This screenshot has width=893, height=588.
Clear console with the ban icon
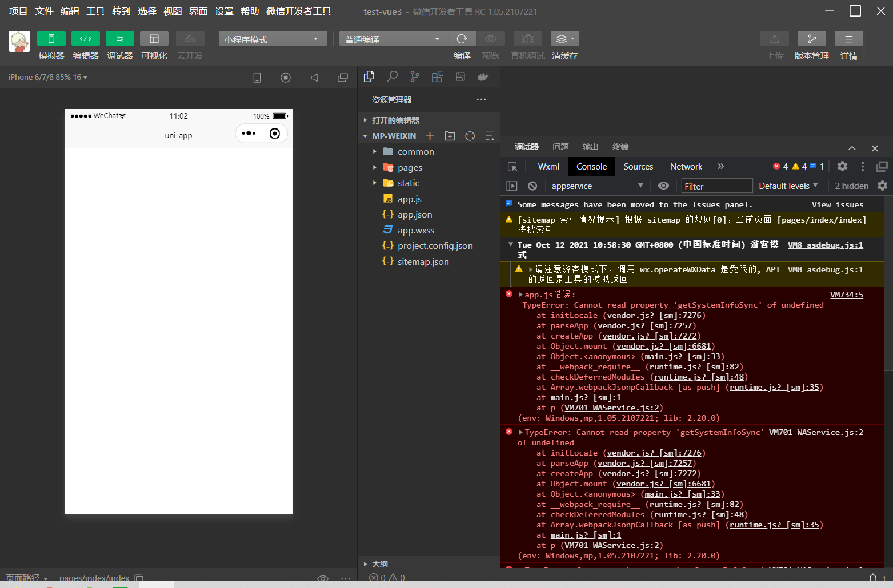[x=532, y=186]
